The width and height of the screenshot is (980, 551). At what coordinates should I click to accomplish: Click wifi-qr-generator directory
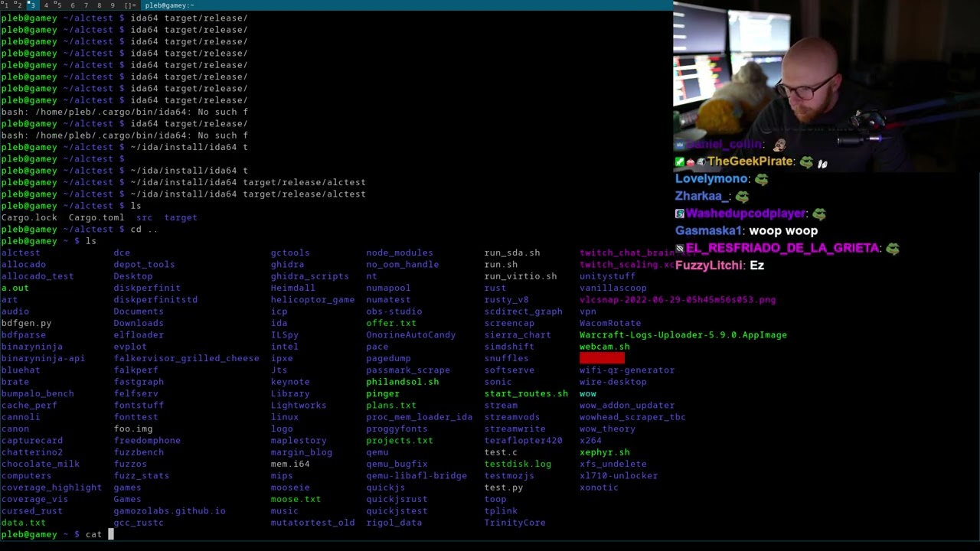pyautogui.click(x=627, y=370)
